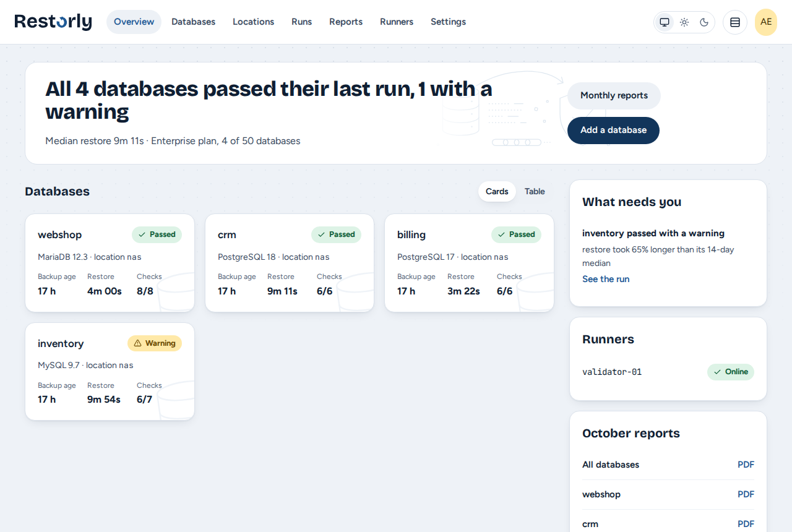Click the October reports heading
This screenshot has width=792, height=532.
631,434
